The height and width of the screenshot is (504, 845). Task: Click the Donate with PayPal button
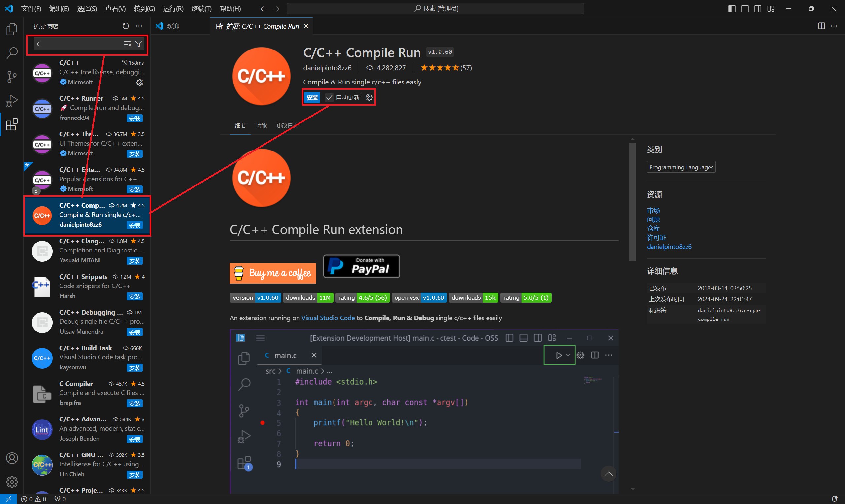tap(362, 266)
